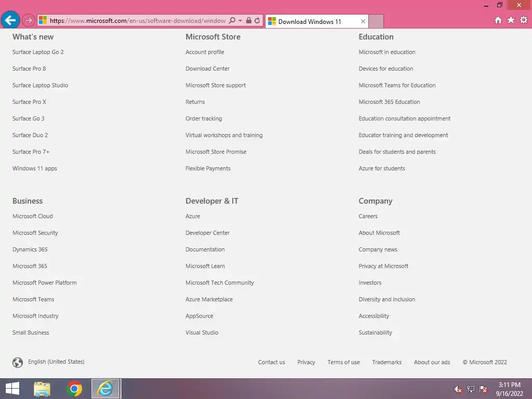
Task: Open the Tools gear menu
Action: pos(524,20)
